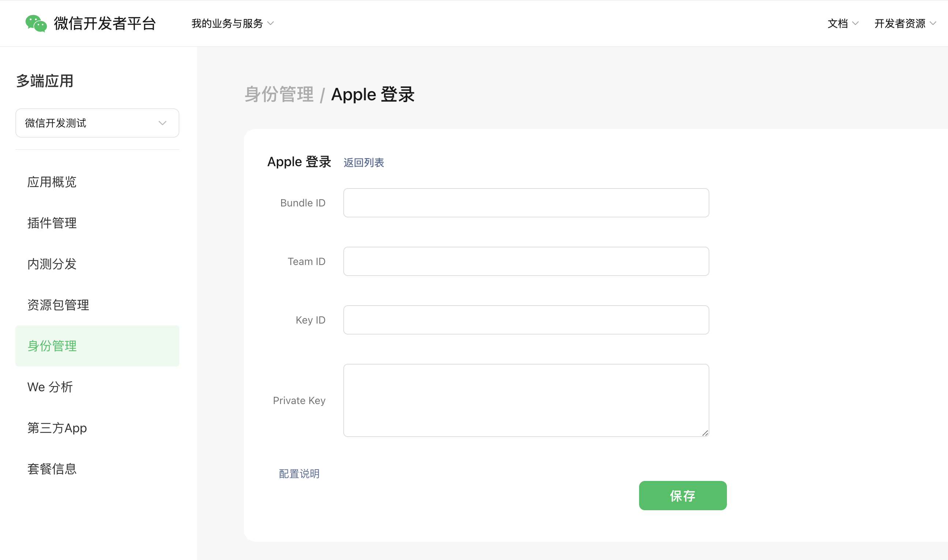
Task: Click the Private Key field label
Action: click(299, 400)
